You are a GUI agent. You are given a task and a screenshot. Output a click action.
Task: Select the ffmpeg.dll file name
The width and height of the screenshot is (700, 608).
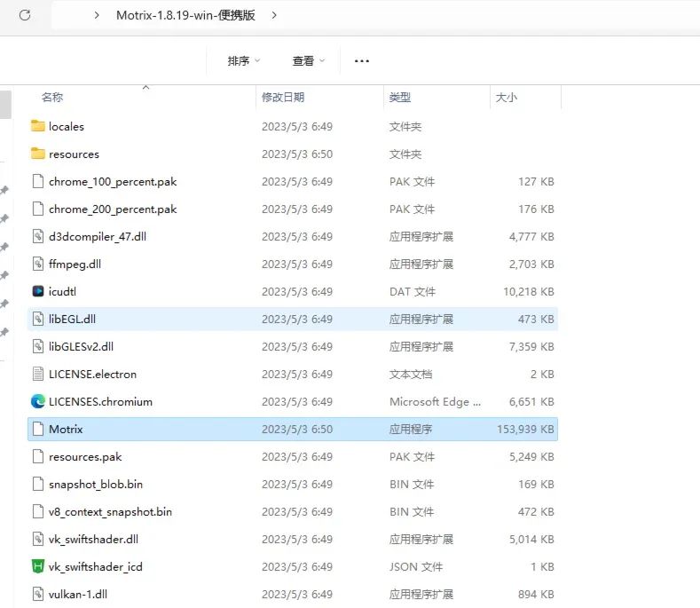(75, 264)
